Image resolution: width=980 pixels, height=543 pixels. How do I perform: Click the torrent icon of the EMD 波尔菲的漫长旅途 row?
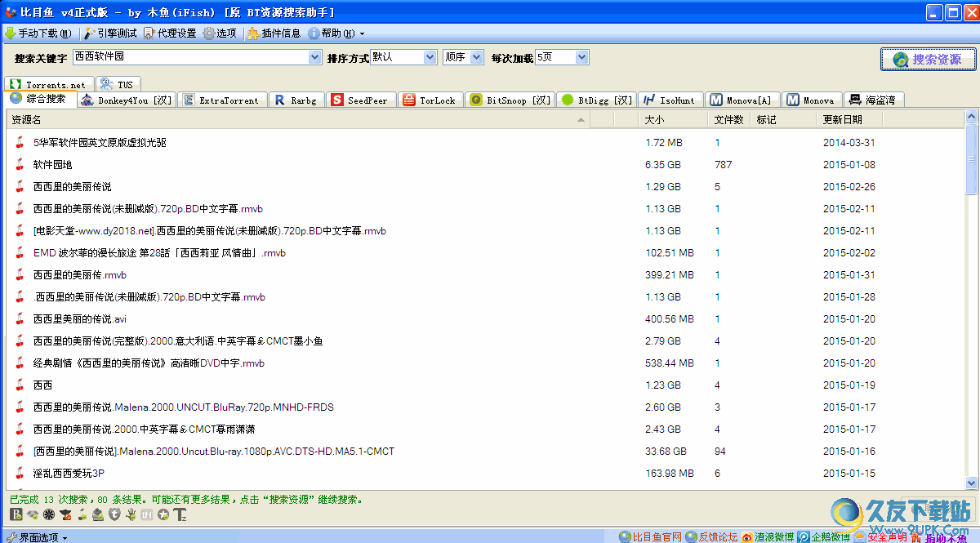click(x=20, y=253)
